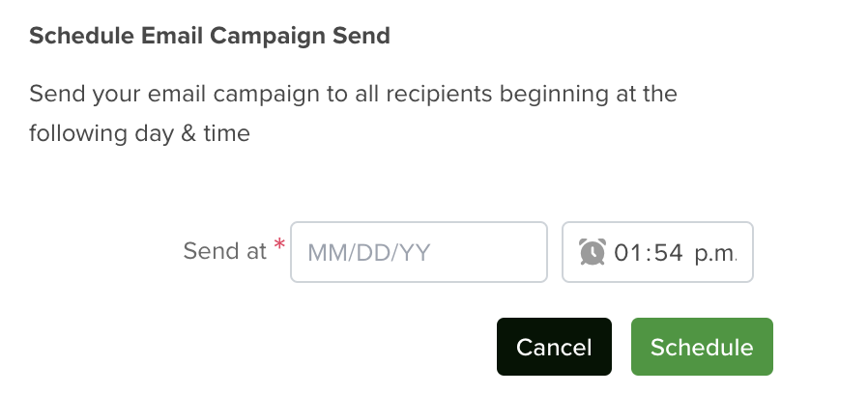This screenshot has width=868, height=394.
Task: Click the ampersand in the description text
Action: point(188,133)
